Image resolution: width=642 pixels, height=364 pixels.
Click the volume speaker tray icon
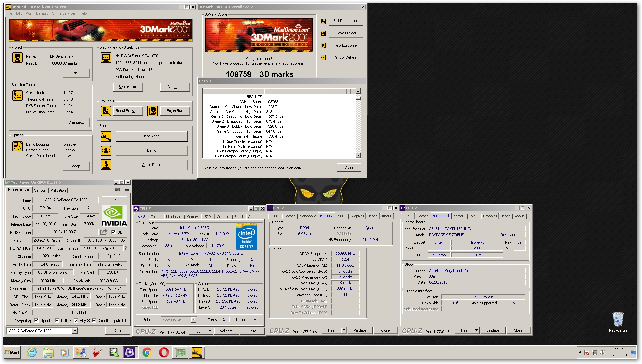(x=603, y=352)
